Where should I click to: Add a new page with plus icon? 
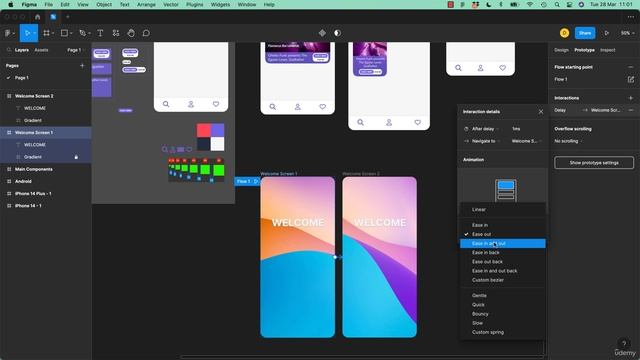(x=82, y=65)
